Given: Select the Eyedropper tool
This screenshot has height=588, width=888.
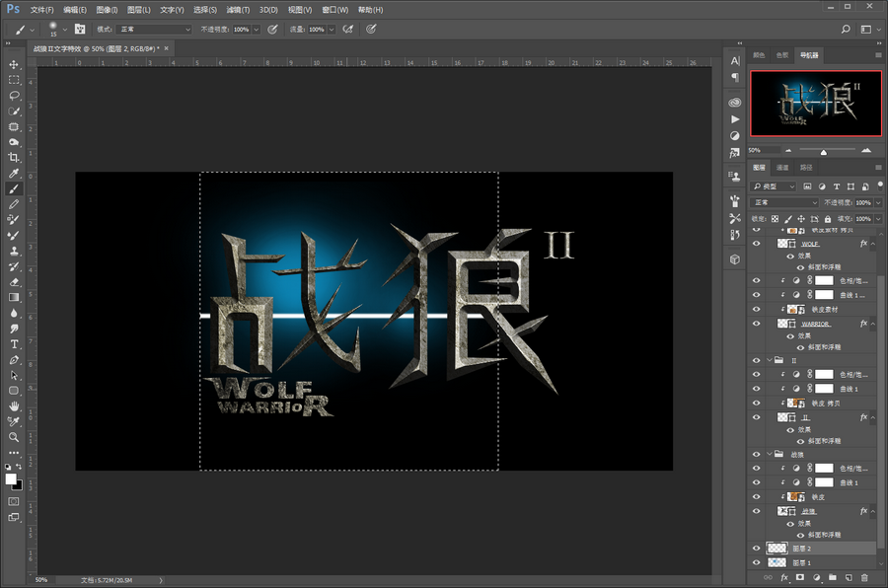Looking at the screenshot, I should pyautogui.click(x=14, y=174).
